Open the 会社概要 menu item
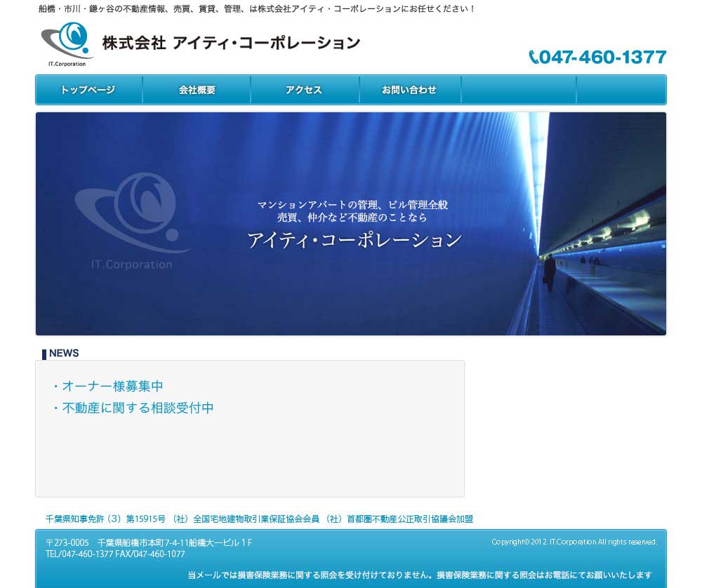 197,90
